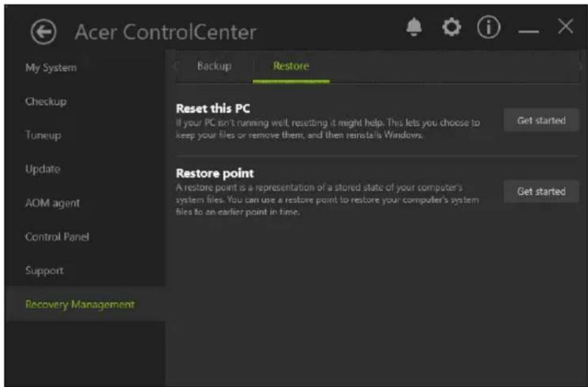Show info using the circled i icon

(489, 28)
